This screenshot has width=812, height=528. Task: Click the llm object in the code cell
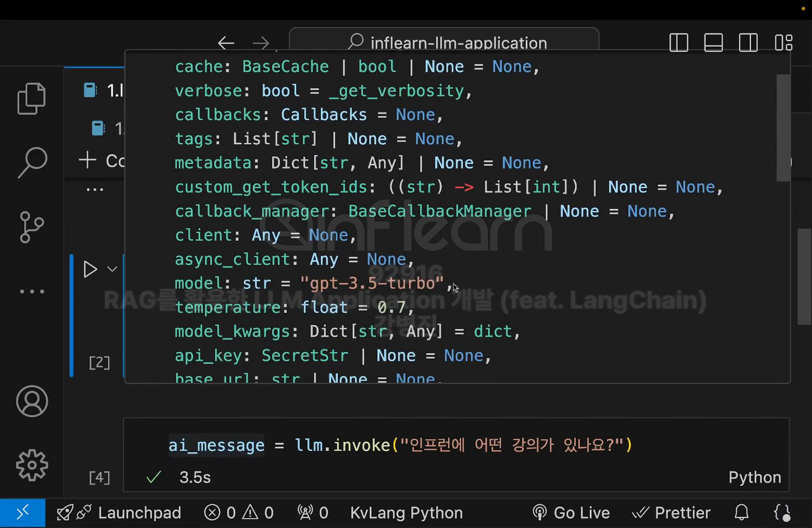click(x=309, y=445)
